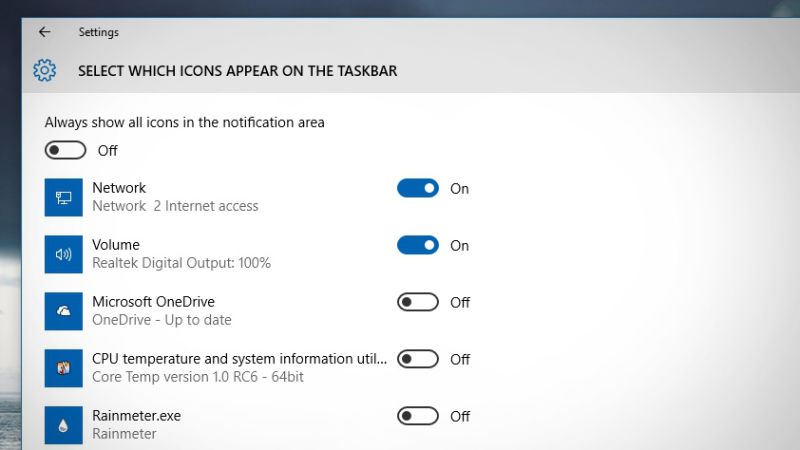Image resolution: width=800 pixels, height=450 pixels.
Task: Enable always show all icons toggle
Action: tap(65, 150)
